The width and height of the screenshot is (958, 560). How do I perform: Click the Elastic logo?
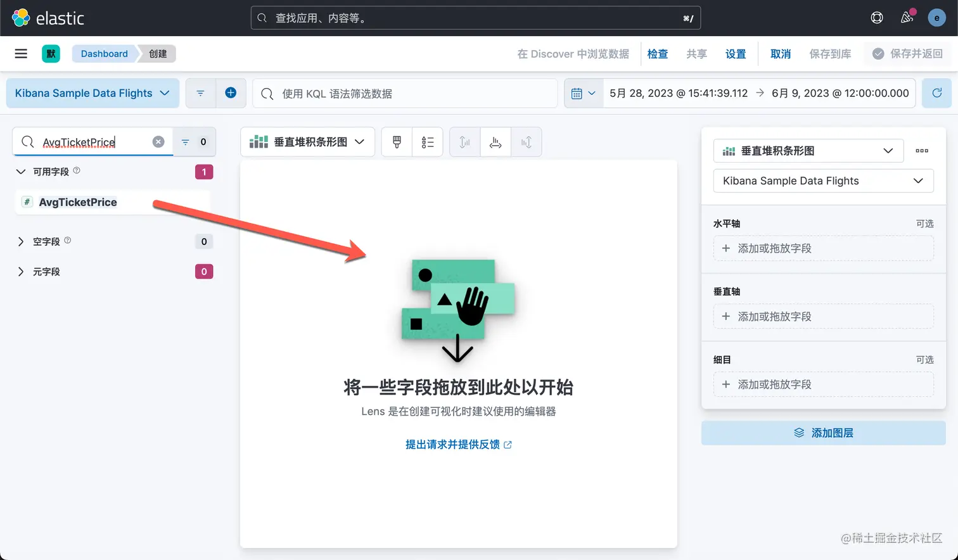[x=48, y=18]
